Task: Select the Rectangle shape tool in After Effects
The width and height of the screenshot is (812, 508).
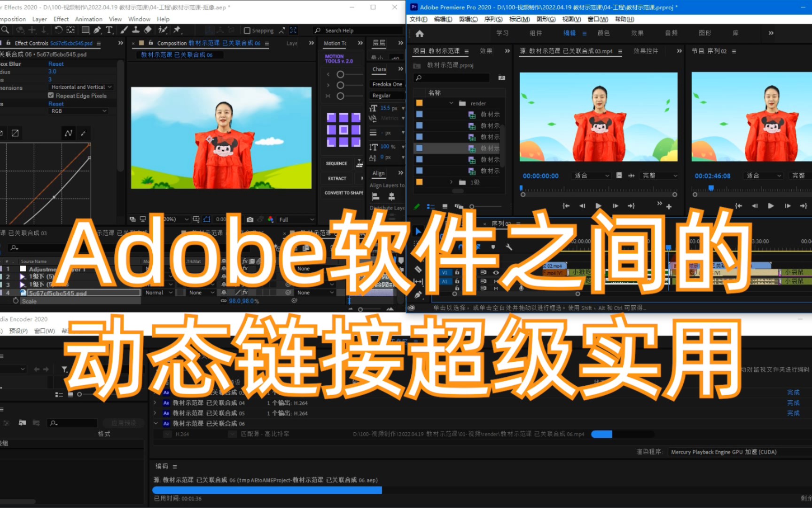Action: [x=86, y=30]
